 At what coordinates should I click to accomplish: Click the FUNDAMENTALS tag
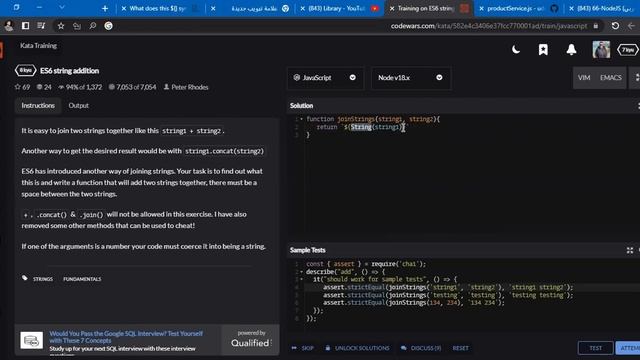(x=82, y=279)
